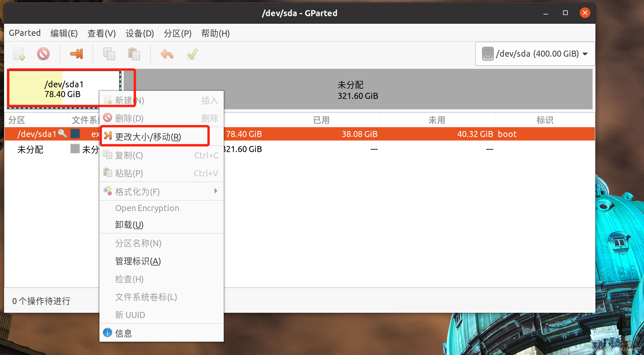Open the /dev/sda device dropdown
This screenshot has height=355, width=644.
pyautogui.click(x=535, y=54)
